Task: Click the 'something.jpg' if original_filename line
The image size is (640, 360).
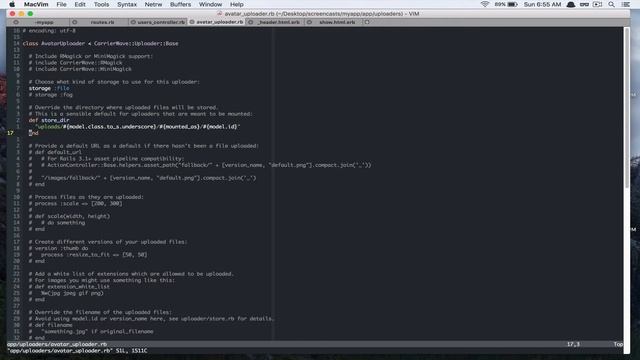Action: coord(91,331)
